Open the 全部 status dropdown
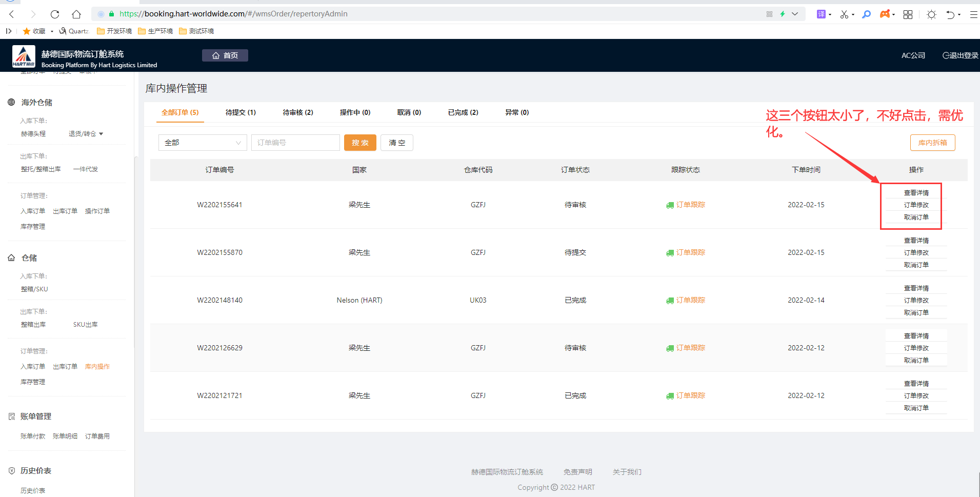The image size is (980, 497). pyautogui.click(x=203, y=143)
